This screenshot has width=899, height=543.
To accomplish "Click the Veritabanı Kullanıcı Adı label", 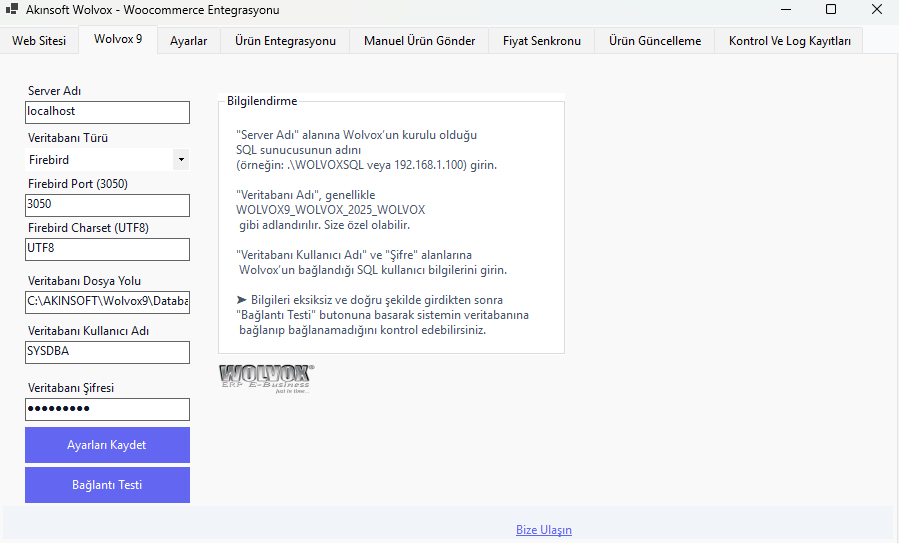I will click(x=88, y=331).
